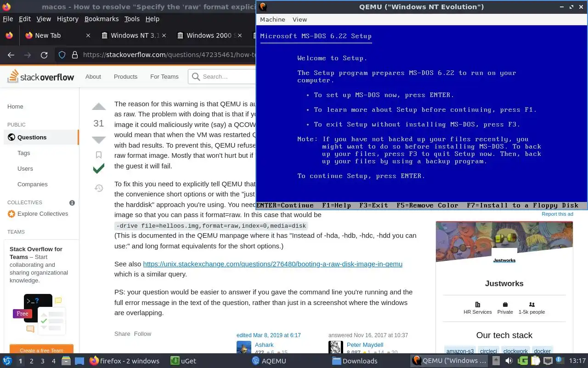This screenshot has width=588, height=368.
Task: Open the unix.stackexchange.com question link
Action: (273, 264)
